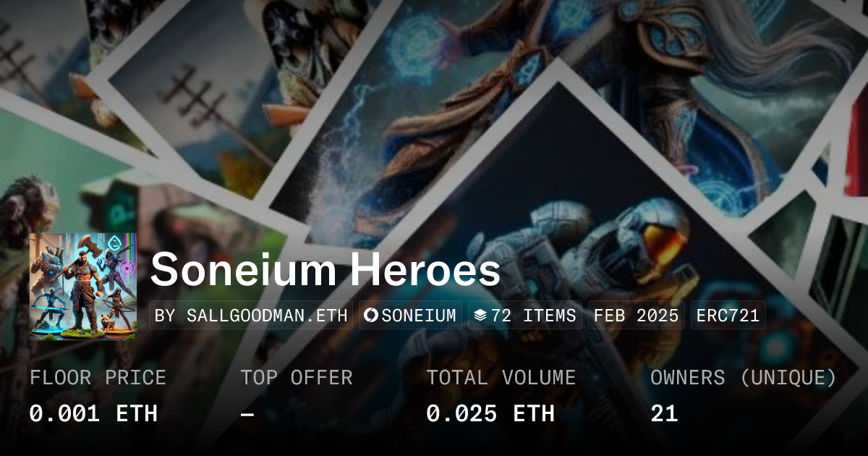
Task: Click the Soneium Heroes title text
Action: (325, 271)
